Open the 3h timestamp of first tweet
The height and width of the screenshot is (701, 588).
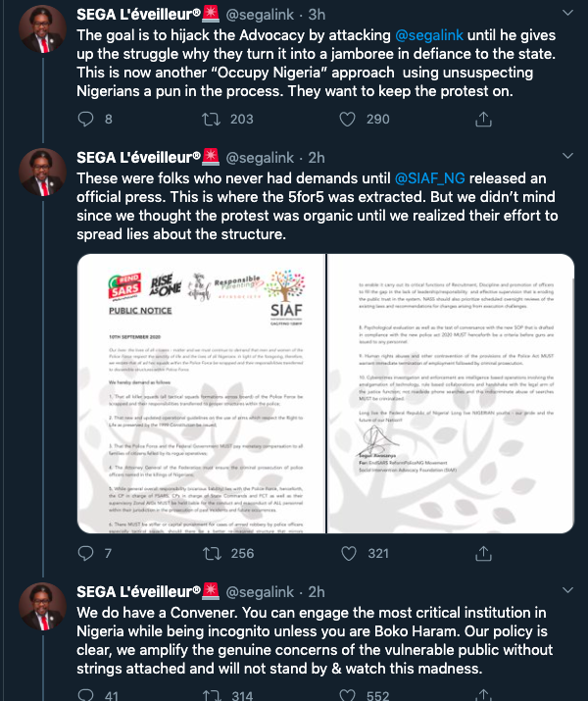[317, 15]
